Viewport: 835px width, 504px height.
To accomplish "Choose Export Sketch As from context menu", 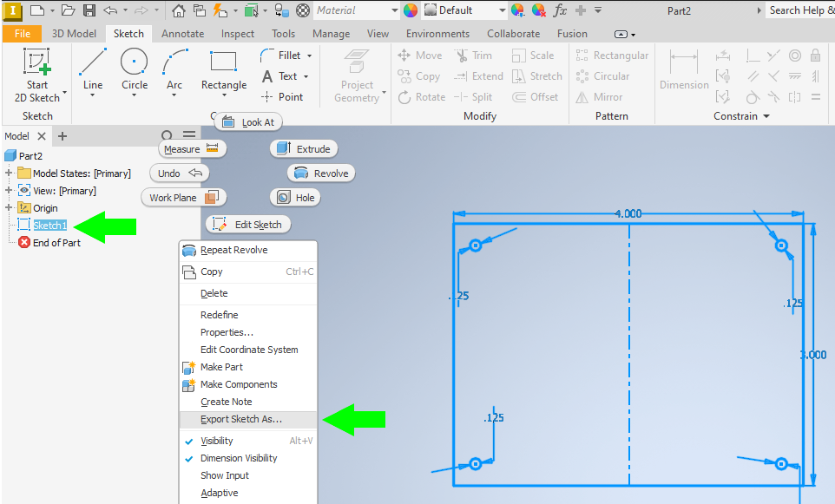I will [240, 419].
